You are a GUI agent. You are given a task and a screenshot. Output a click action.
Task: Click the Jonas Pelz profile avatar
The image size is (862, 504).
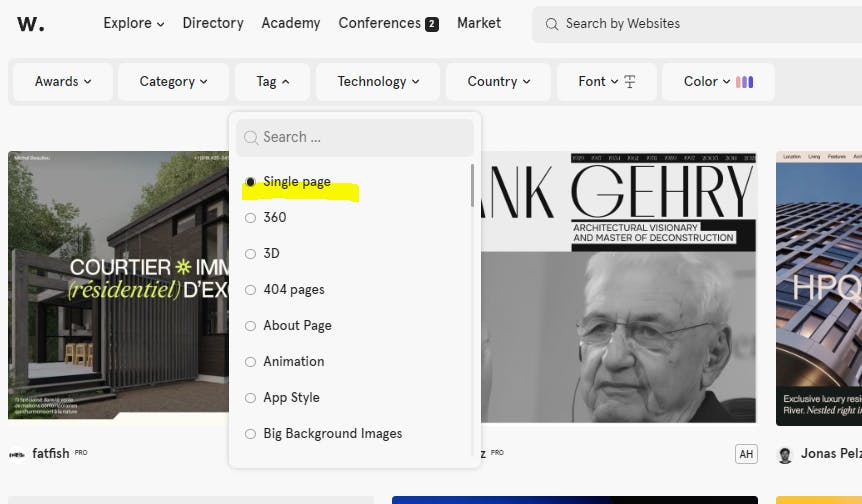point(785,455)
